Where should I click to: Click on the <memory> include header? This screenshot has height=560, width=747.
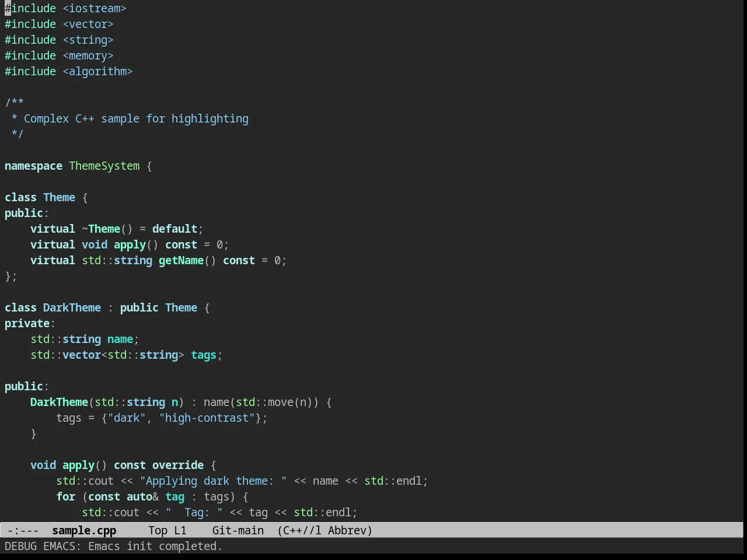pyautogui.click(x=88, y=55)
